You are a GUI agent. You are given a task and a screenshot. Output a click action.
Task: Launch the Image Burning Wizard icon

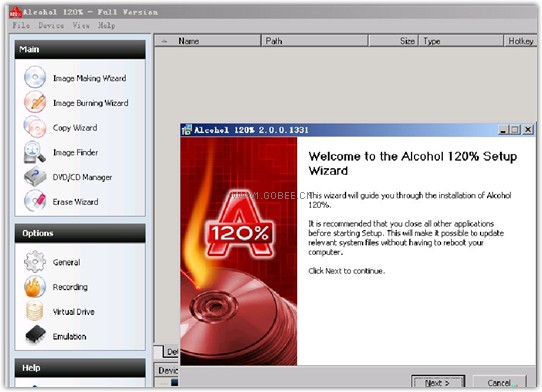[x=35, y=102]
